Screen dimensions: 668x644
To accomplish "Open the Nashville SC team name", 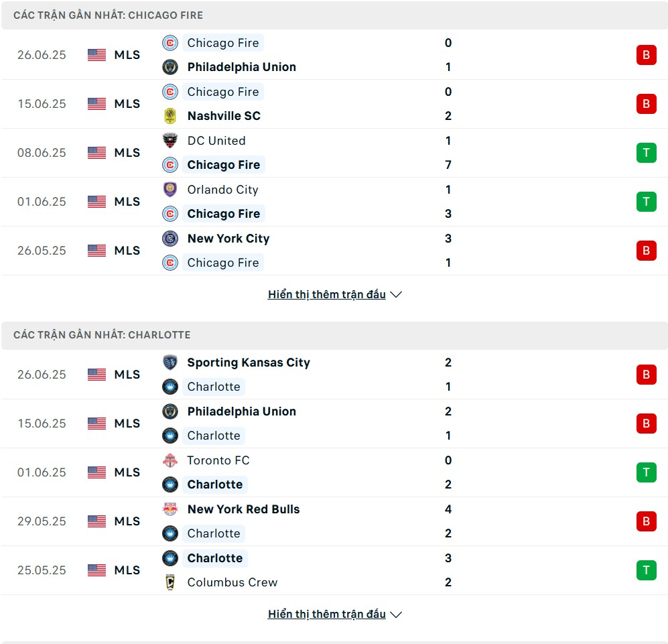I will coord(224,116).
